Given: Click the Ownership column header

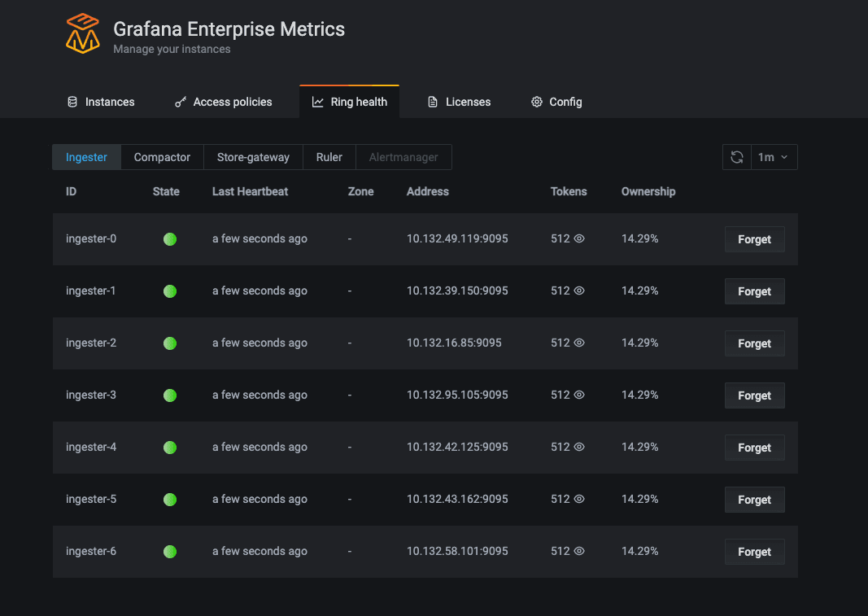Looking at the screenshot, I should pyautogui.click(x=648, y=191).
